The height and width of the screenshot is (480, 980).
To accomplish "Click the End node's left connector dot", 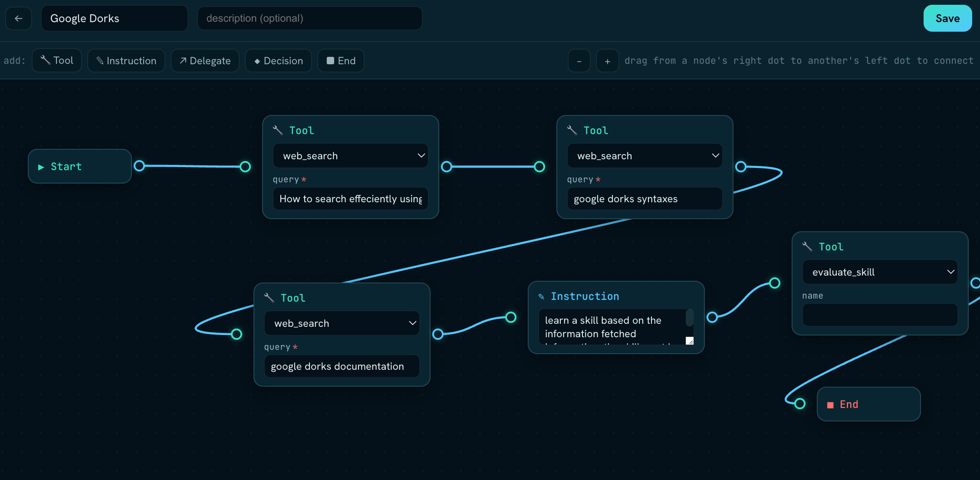I will coord(800,404).
